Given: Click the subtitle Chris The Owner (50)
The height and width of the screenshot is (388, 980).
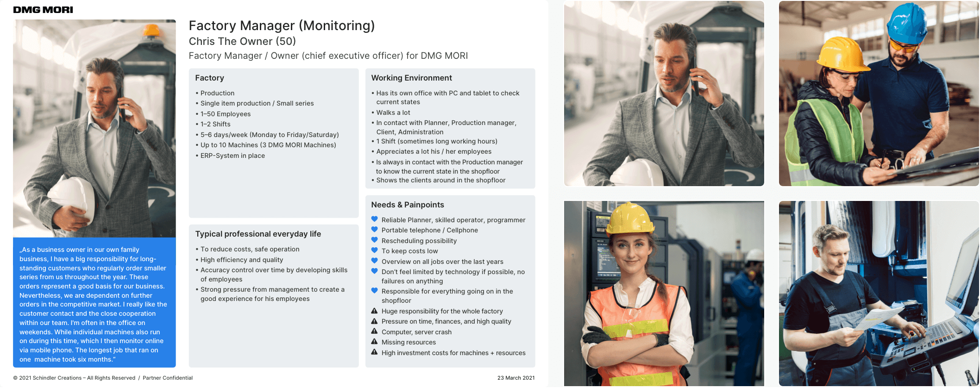Looking at the screenshot, I should pyautogui.click(x=242, y=41).
